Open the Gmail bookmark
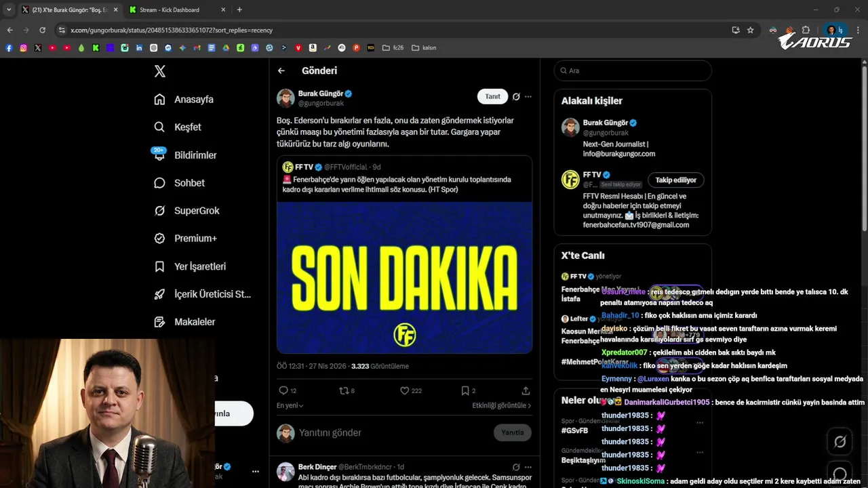The image size is (868, 488). coord(197,47)
